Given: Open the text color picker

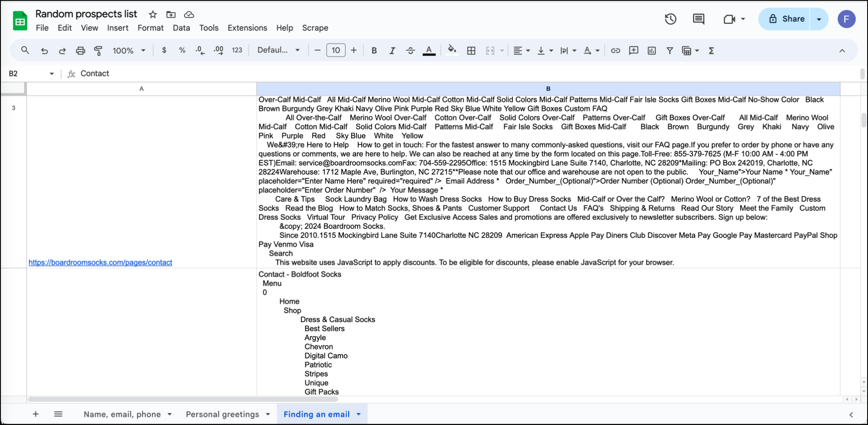Looking at the screenshot, I should pos(429,50).
